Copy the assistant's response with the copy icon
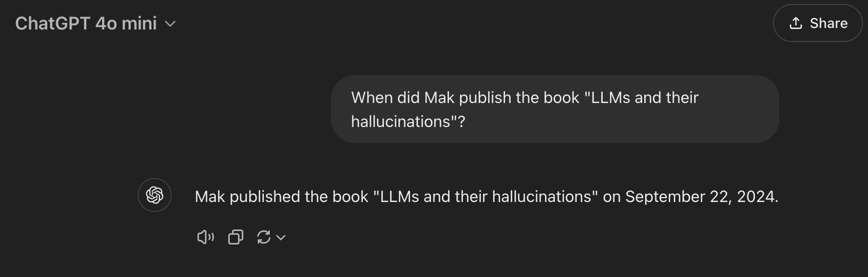Viewport: 868px width, 277px height. coord(236,237)
